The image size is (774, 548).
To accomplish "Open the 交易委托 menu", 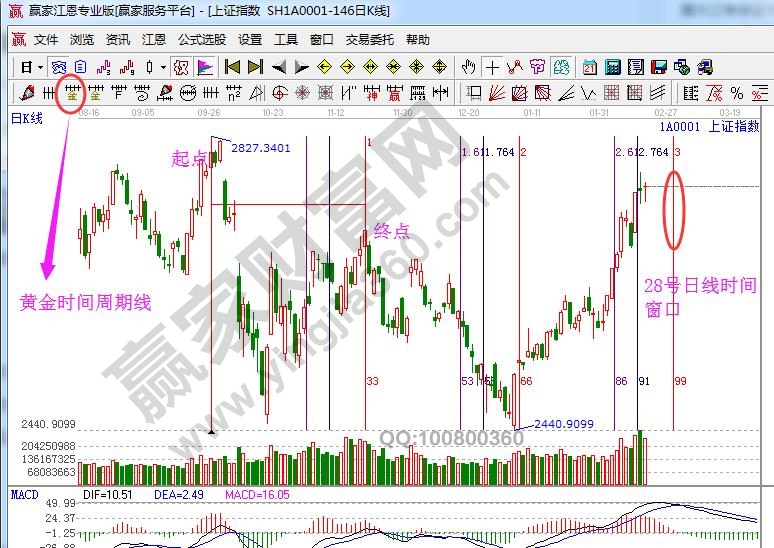I will 370,40.
